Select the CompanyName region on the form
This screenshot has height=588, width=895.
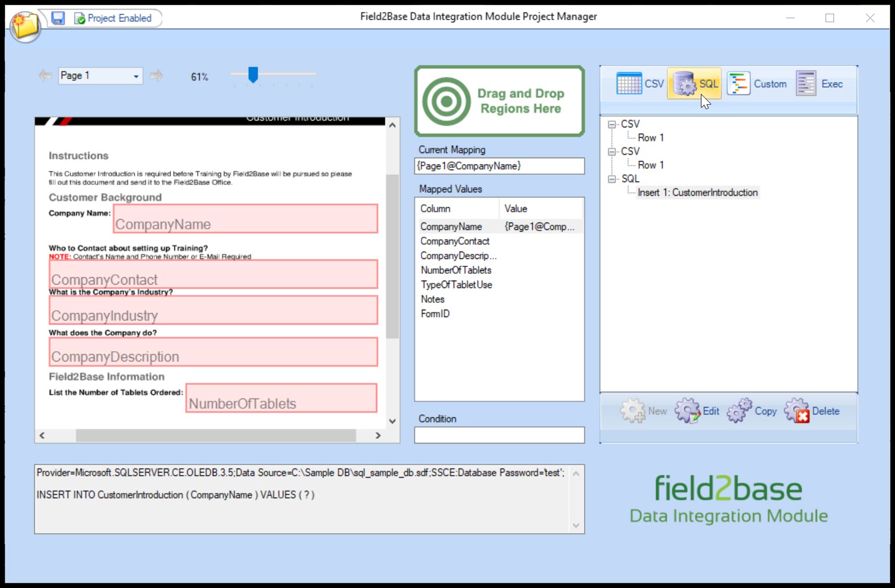click(x=245, y=219)
